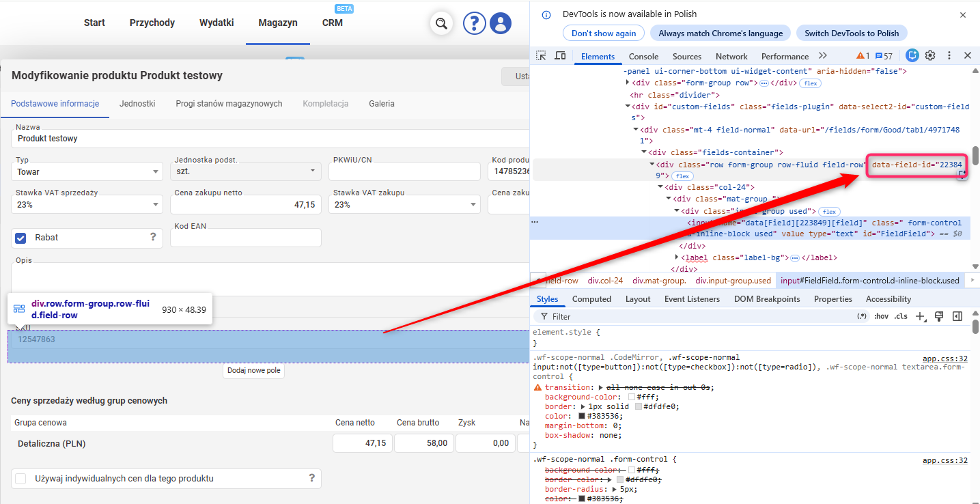The height and width of the screenshot is (504, 980).
Task: Open the Typ dropdown showing Towar
Action: point(87,171)
